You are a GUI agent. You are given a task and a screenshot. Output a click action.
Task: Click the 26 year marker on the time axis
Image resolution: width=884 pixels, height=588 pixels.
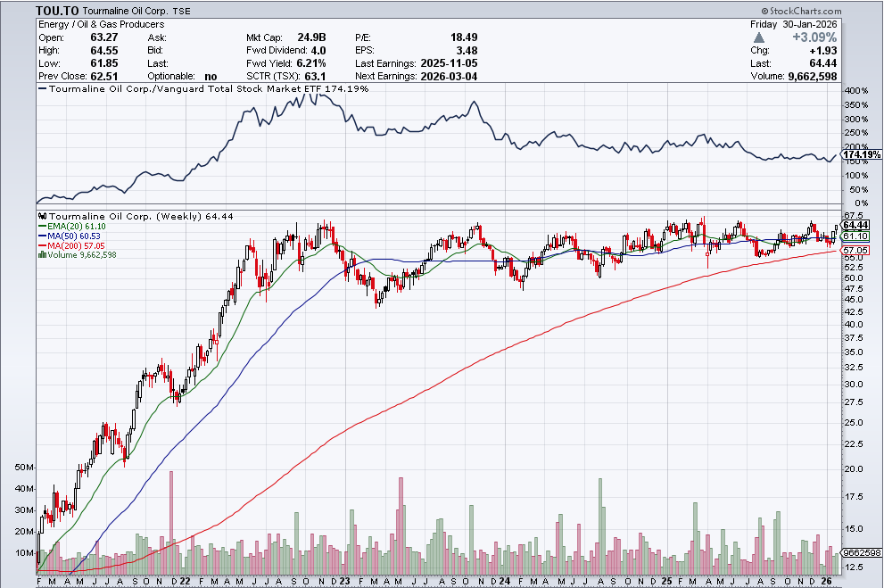(827, 581)
